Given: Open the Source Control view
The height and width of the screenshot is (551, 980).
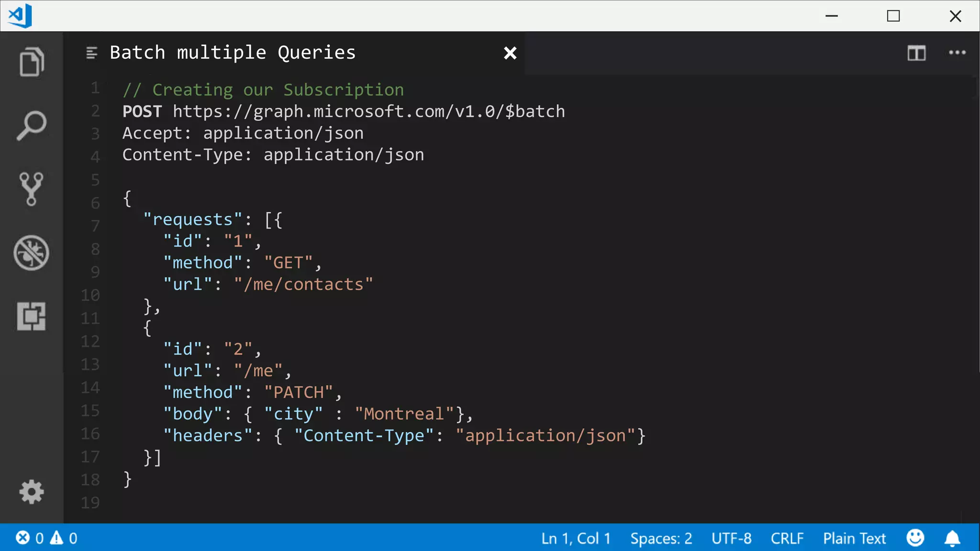Looking at the screenshot, I should coord(32,189).
